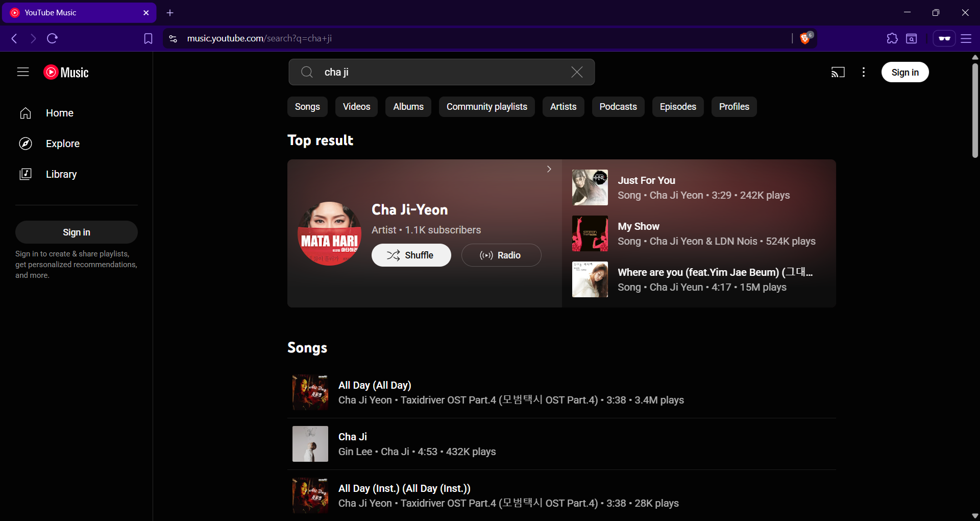
Task: Click Cha Ji song title by Gin Lee
Action: point(353,437)
